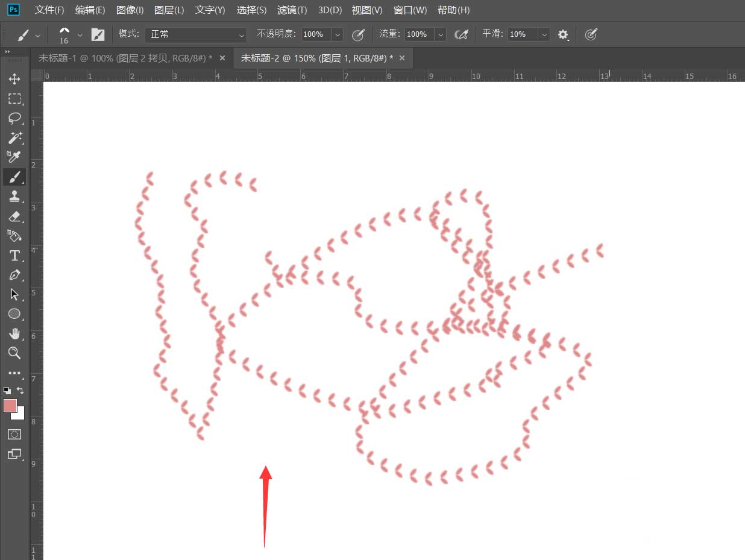
Task: Select the Hand tool
Action: (x=14, y=334)
